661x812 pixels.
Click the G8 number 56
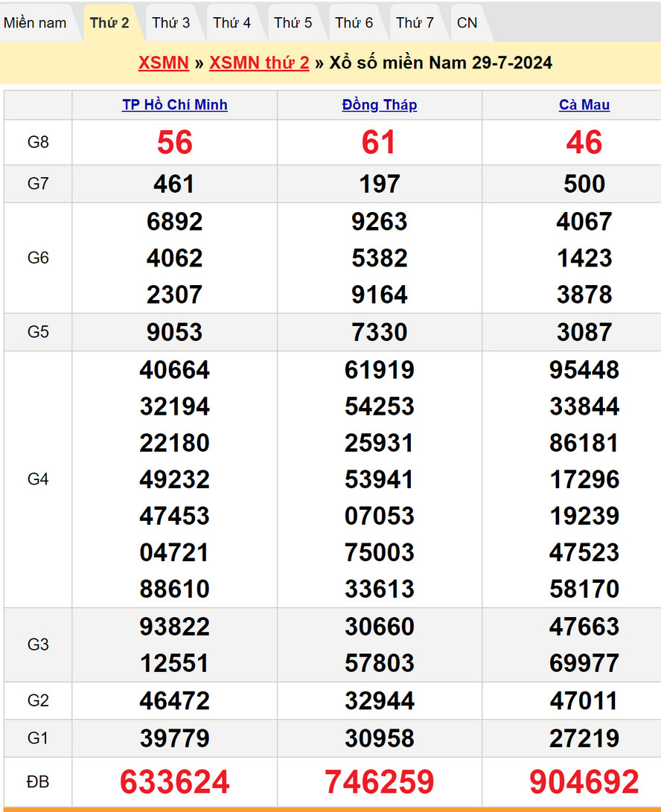[175, 142]
